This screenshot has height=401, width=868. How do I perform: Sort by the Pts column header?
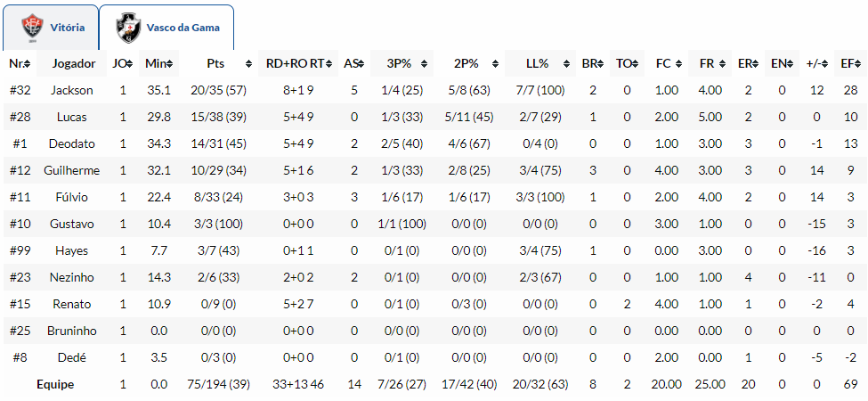(x=215, y=63)
